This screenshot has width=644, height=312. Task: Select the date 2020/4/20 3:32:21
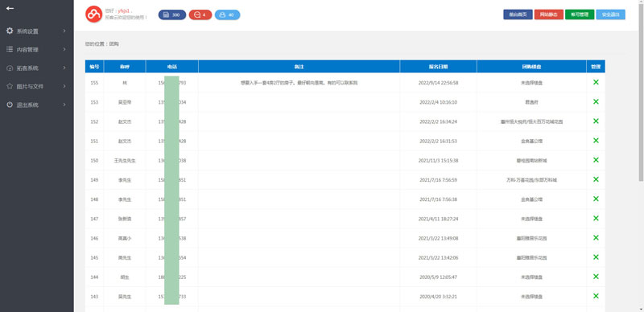click(x=438, y=297)
